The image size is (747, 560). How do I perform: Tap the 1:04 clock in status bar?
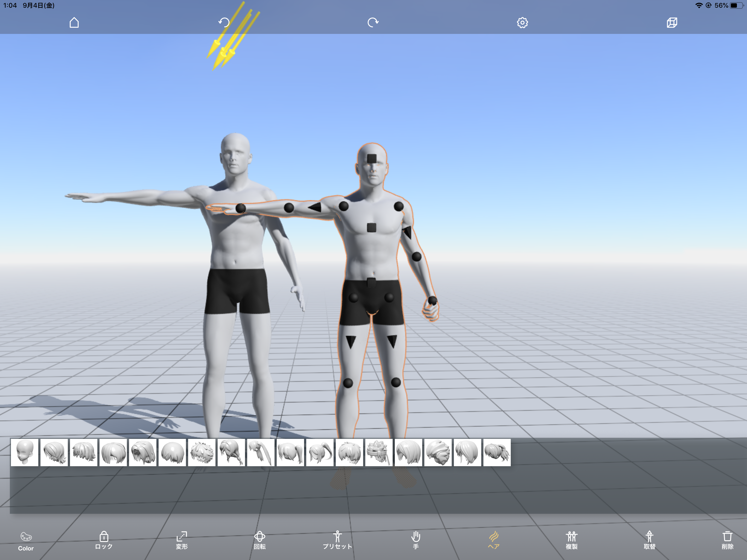point(10,5)
